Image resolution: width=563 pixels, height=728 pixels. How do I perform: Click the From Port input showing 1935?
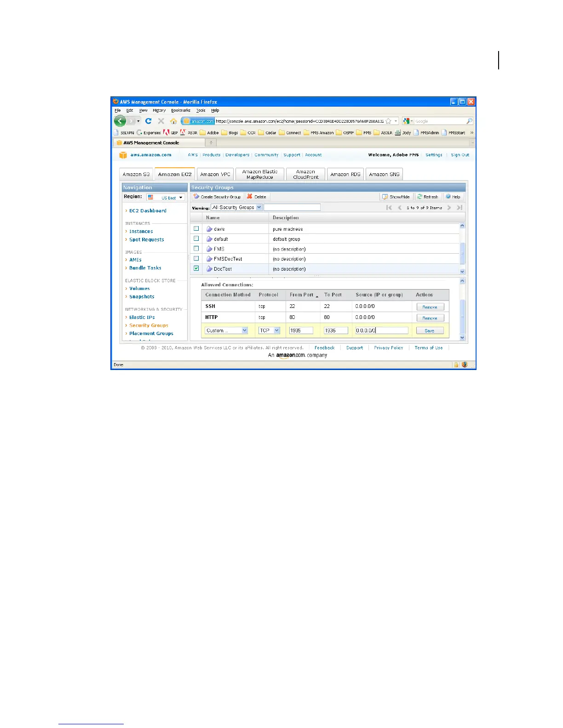pos(301,330)
